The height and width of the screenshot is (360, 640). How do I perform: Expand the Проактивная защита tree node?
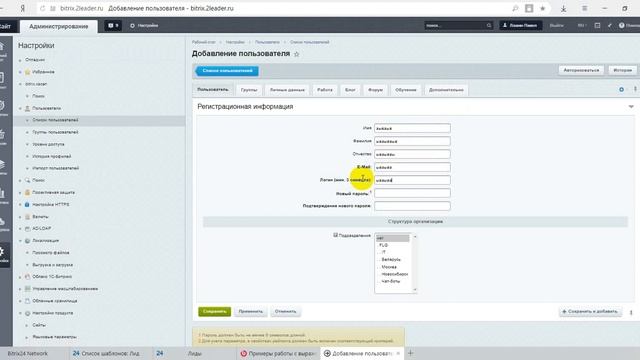pos(20,193)
